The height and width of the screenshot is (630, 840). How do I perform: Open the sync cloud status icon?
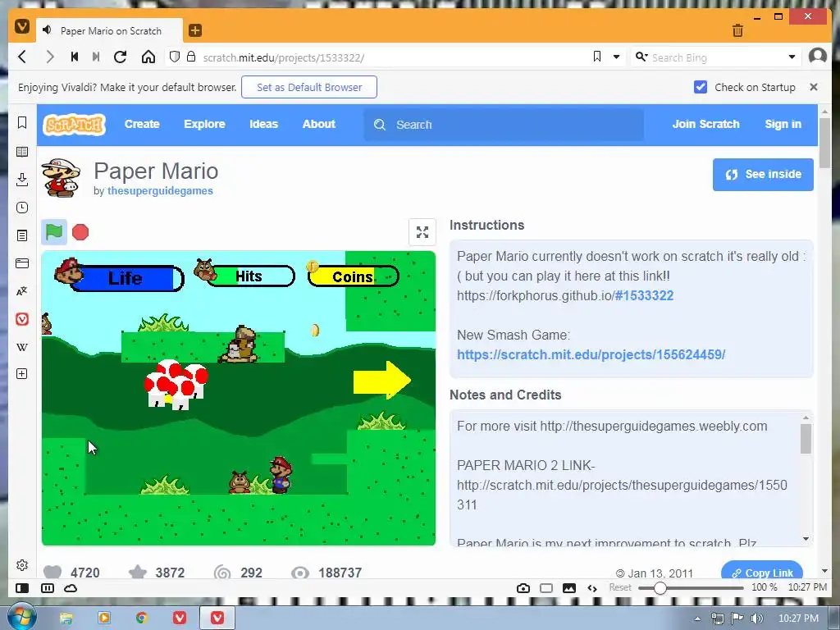(71, 588)
